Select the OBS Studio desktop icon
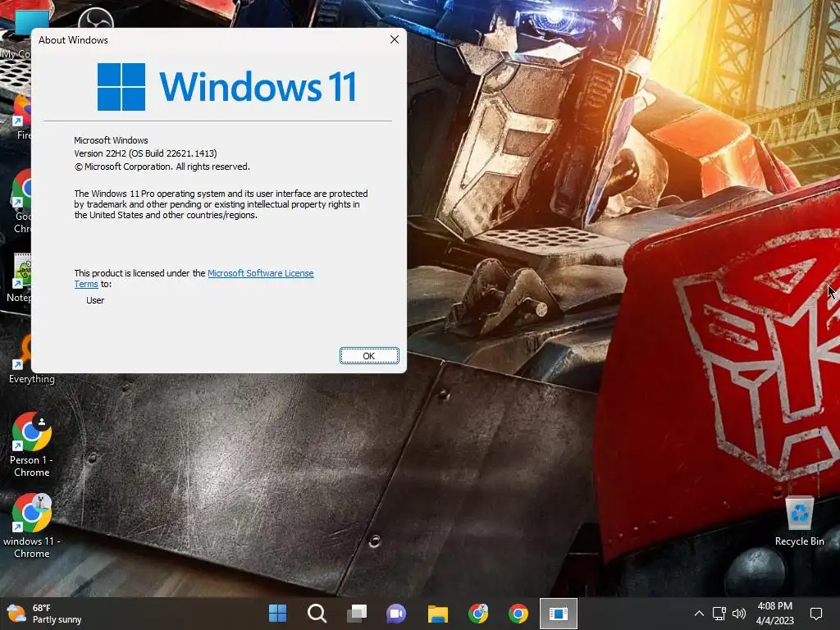The width and height of the screenshot is (840, 630). [x=97, y=18]
